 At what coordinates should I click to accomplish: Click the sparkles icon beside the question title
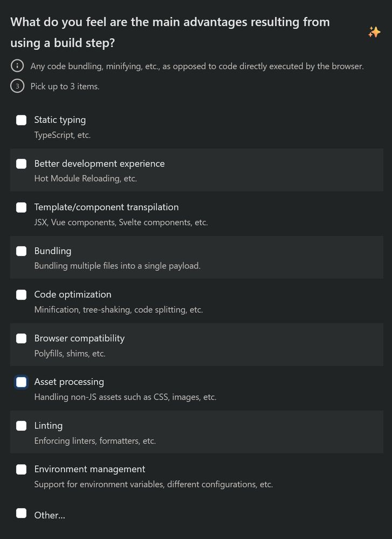[x=375, y=31]
